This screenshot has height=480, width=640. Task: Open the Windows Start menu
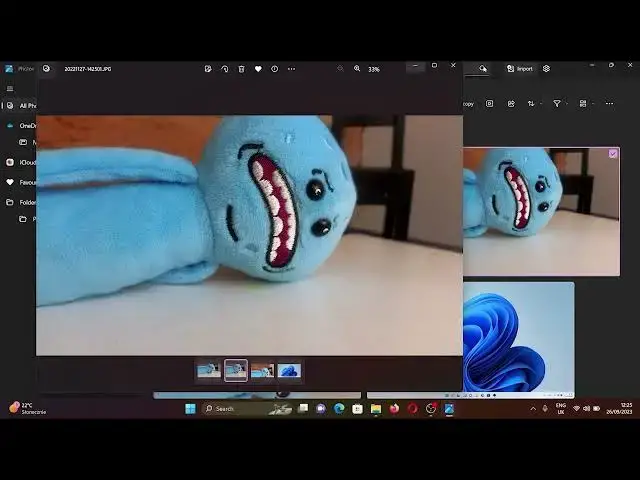(x=190, y=409)
